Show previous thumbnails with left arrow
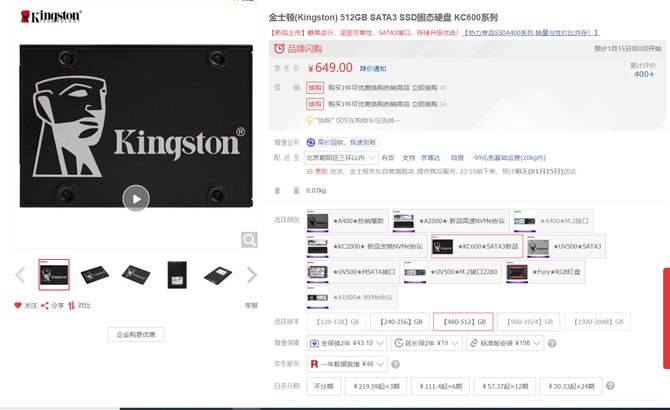The image size is (670, 410). pos(20,275)
